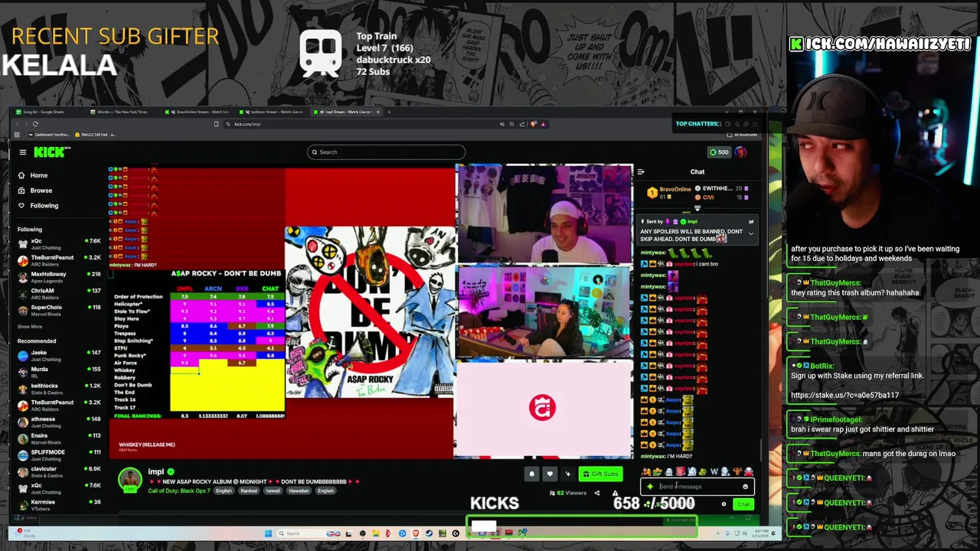The image size is (980, 551).
Task: Collapse chat with arrow icon beside Chat
Action: pos(641,172)
